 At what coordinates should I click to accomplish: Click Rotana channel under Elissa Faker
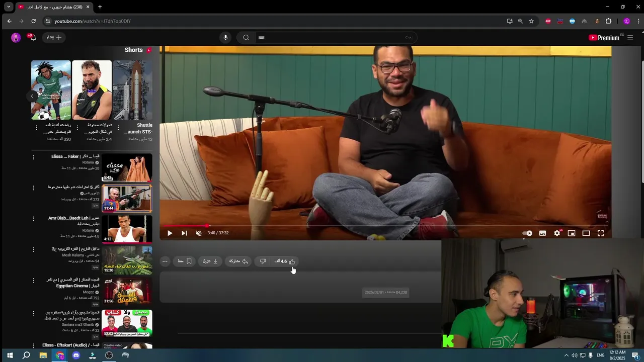point(88,163)
